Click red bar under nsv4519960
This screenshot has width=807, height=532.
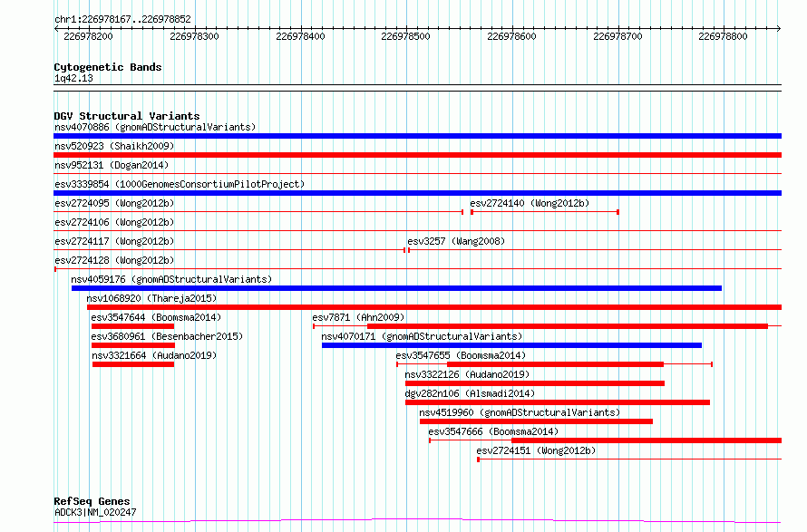536,421
